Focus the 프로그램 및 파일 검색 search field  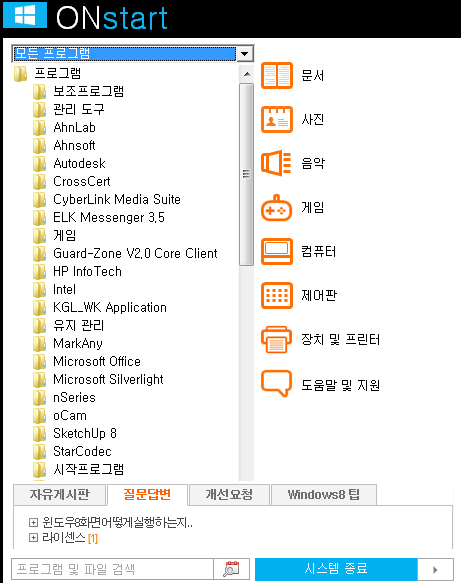point(112,569)
